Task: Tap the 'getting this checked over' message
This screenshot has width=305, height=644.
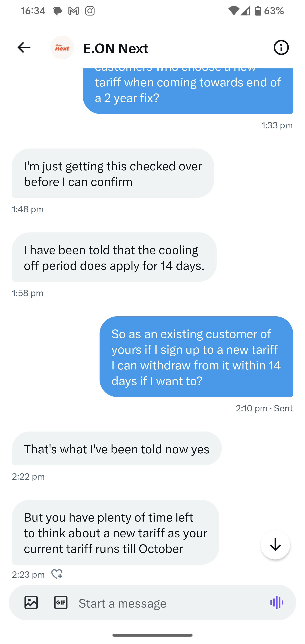Action: (x=113, y=173)
